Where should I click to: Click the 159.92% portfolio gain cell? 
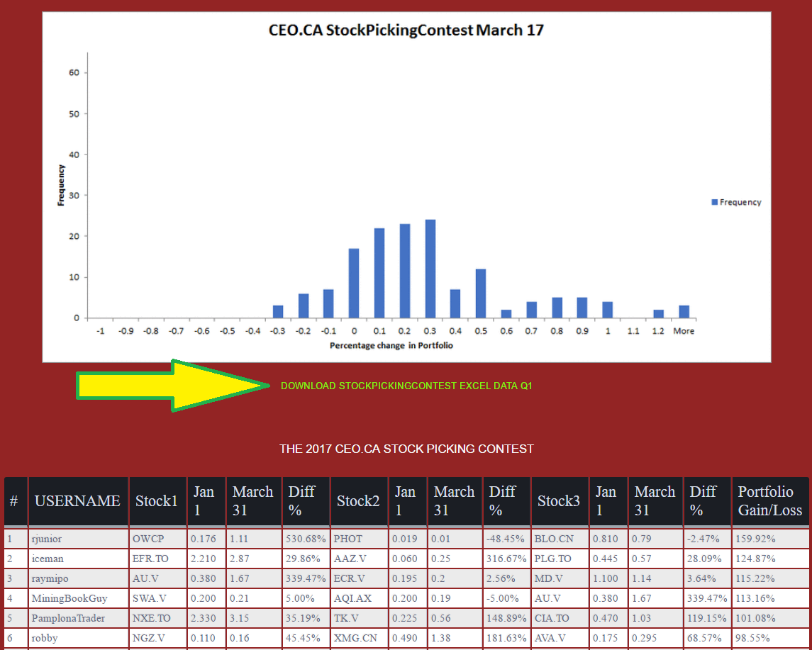[x=770, y=539]
